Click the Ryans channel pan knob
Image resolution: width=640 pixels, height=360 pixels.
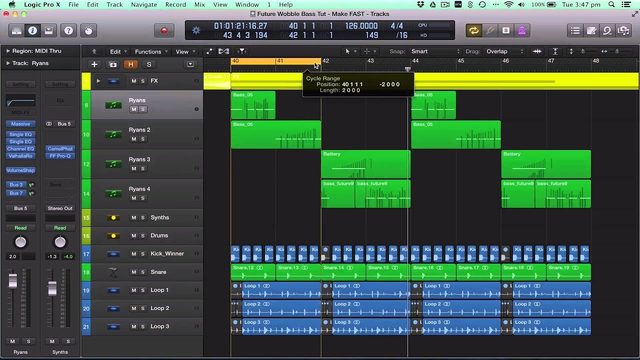(20, 242)
